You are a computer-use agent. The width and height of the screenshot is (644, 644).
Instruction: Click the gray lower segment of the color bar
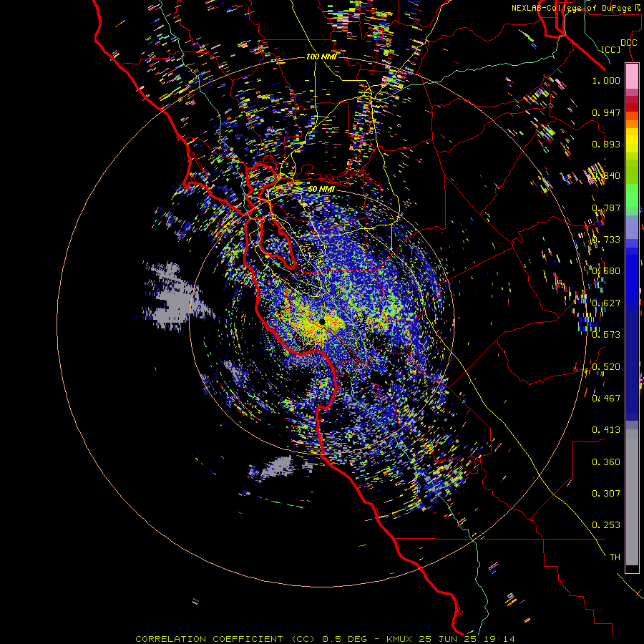click(632, 497)
